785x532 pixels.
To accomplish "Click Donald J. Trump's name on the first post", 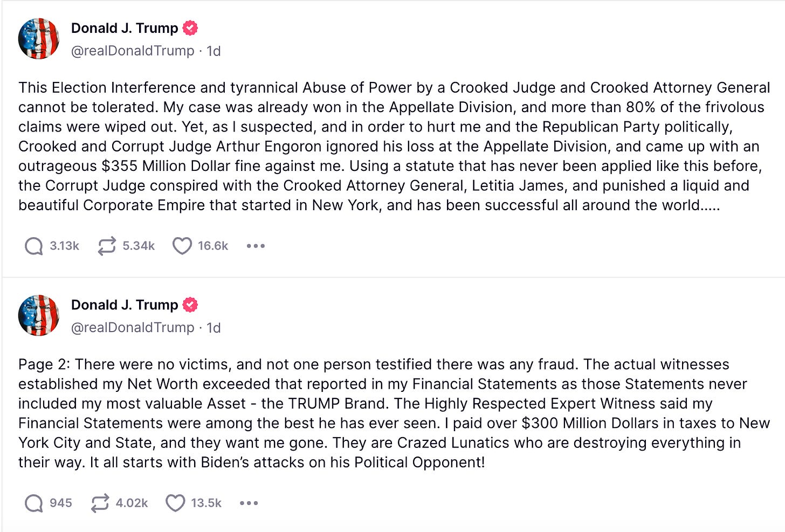I will [125, 28].
